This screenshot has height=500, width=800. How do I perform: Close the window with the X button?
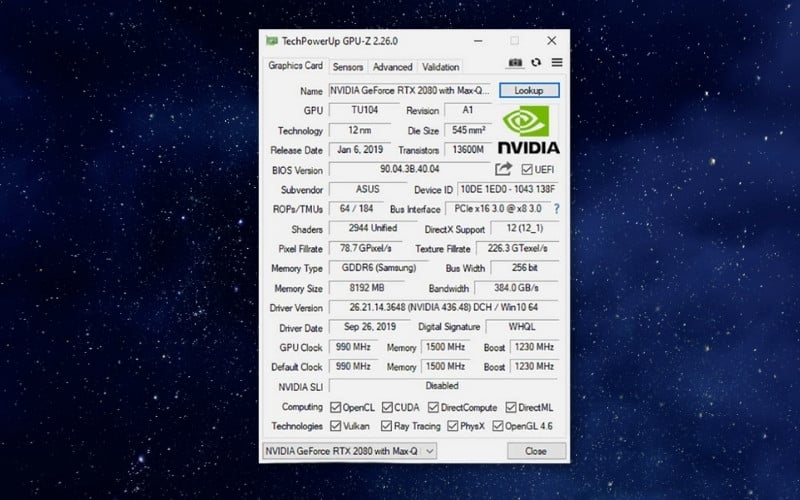552,41
